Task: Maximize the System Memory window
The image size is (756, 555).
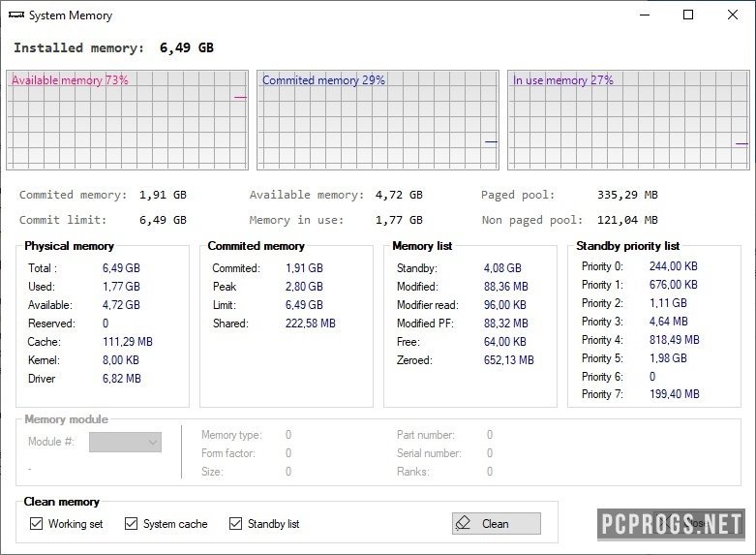Action: point(688,15)
